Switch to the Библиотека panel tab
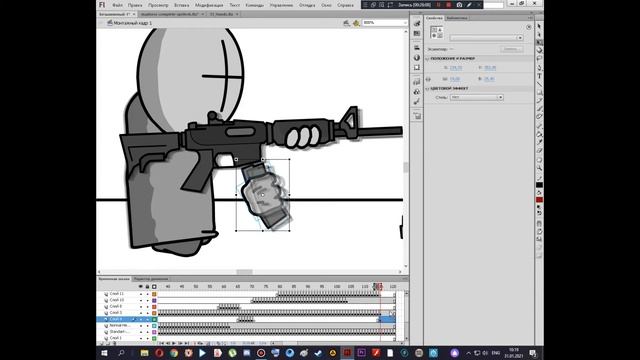The image size is (640, 360). [457, 18]
